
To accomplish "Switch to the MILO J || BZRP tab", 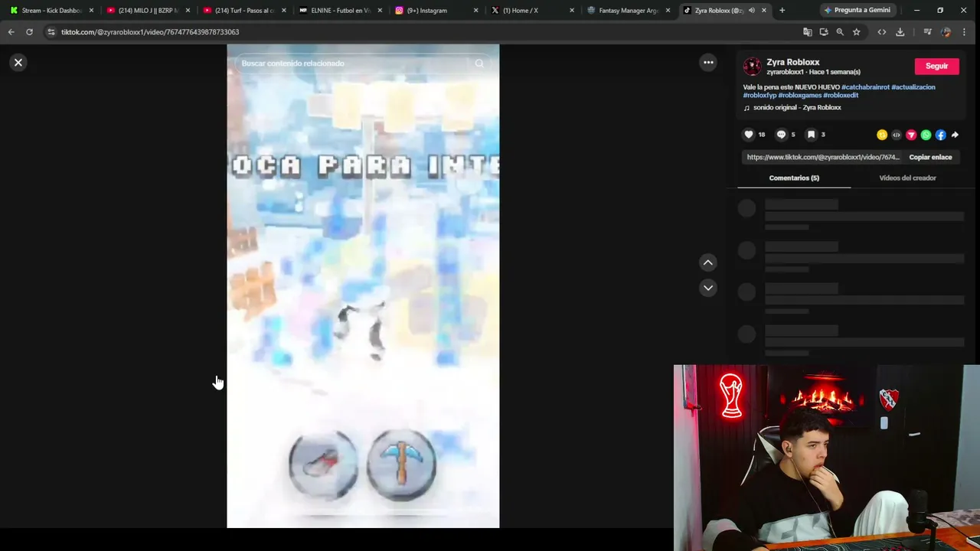I will coord(148,11).
